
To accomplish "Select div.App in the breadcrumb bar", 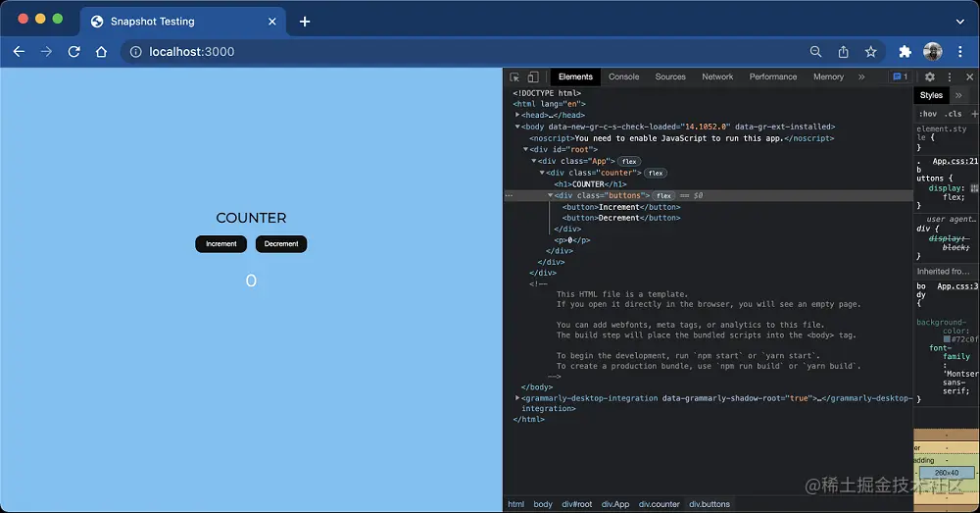I will pos(615,504).
